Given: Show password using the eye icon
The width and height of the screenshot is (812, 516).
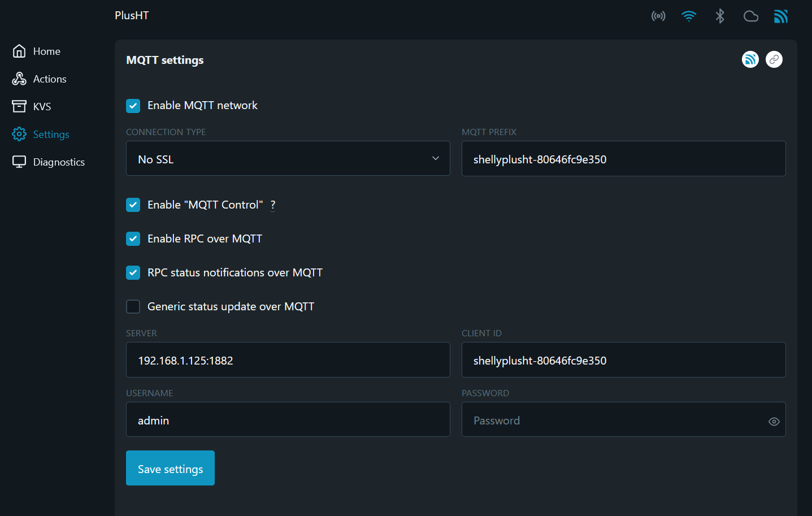Looking at the screenshot, I should [774, 422].
